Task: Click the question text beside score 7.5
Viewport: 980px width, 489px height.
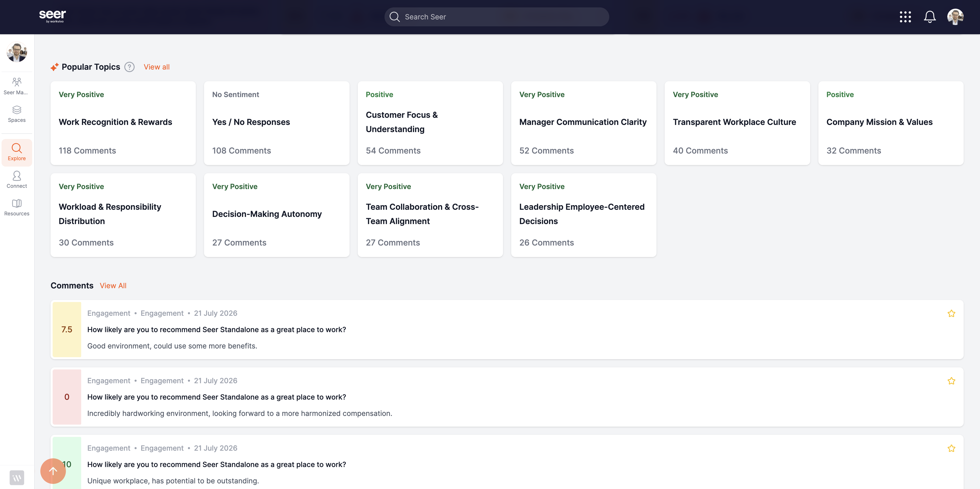Action: [x=217, y=330]
